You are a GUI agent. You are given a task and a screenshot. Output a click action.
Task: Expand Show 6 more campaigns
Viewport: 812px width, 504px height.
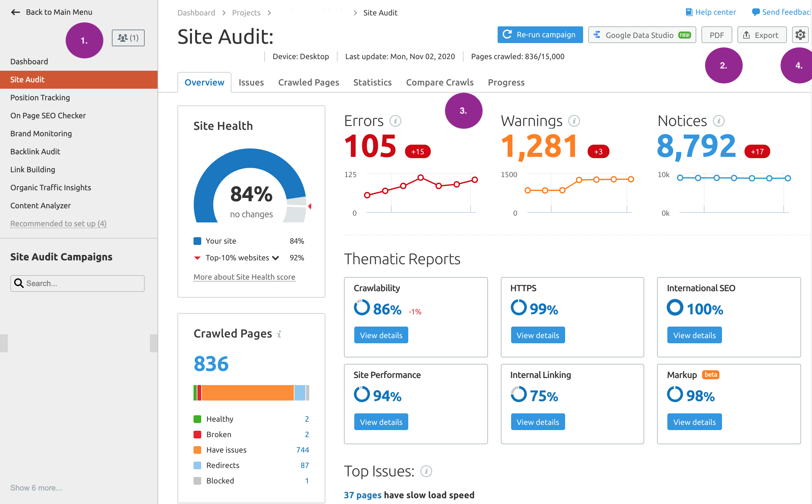(36, 488)
